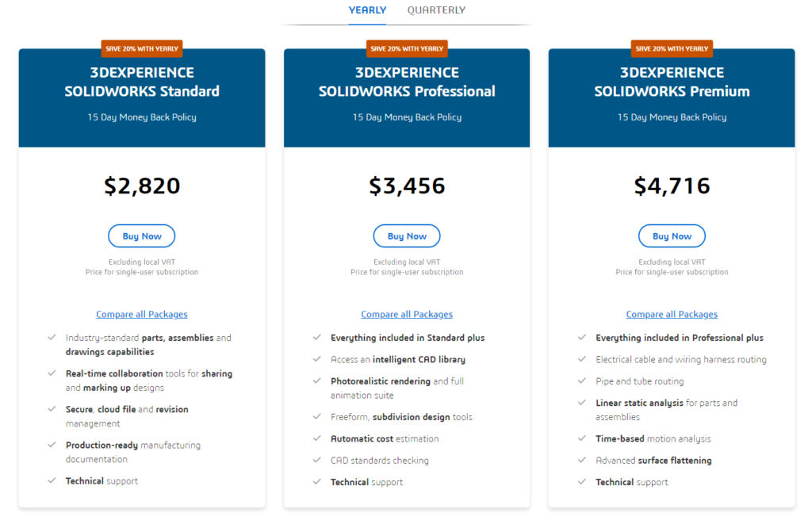Screen dimensions: 812x524
Task: Click checkmark beside Production-ready manufacturing documentation
Action: pos(52,445)
